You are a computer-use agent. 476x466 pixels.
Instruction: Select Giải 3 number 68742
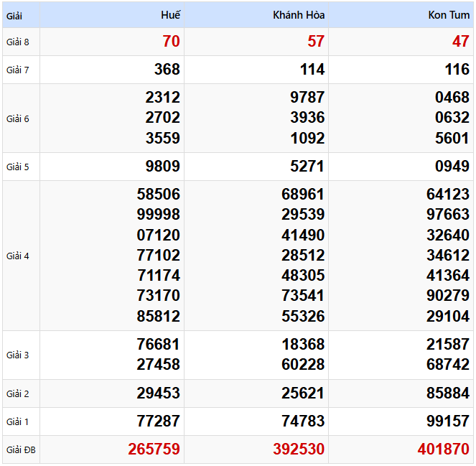(447, 365)
